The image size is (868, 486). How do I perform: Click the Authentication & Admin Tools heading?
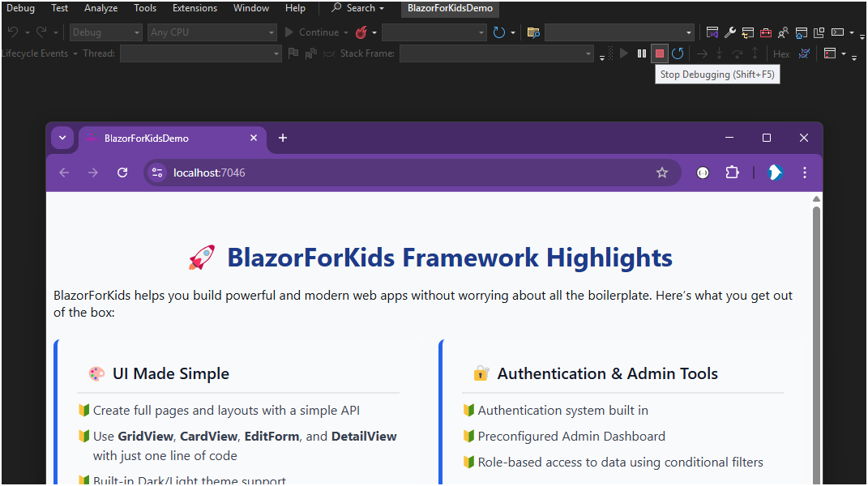[607, 373]
